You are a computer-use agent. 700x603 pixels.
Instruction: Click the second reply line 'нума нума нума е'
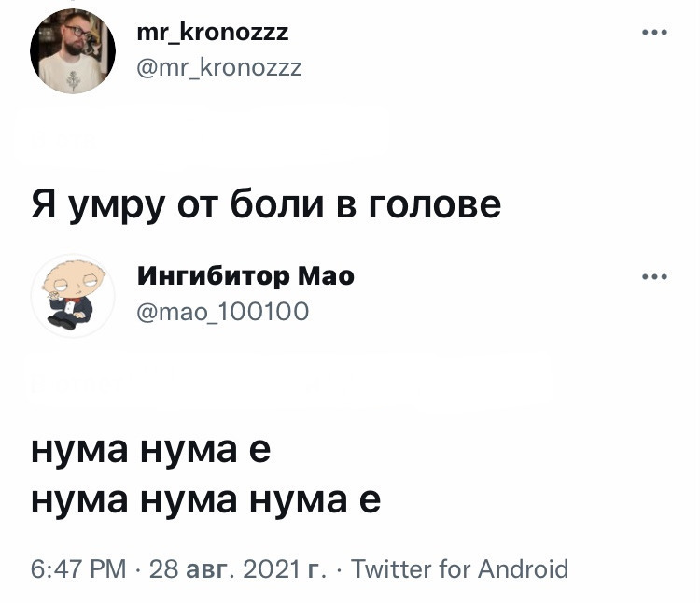coord(205,500)
